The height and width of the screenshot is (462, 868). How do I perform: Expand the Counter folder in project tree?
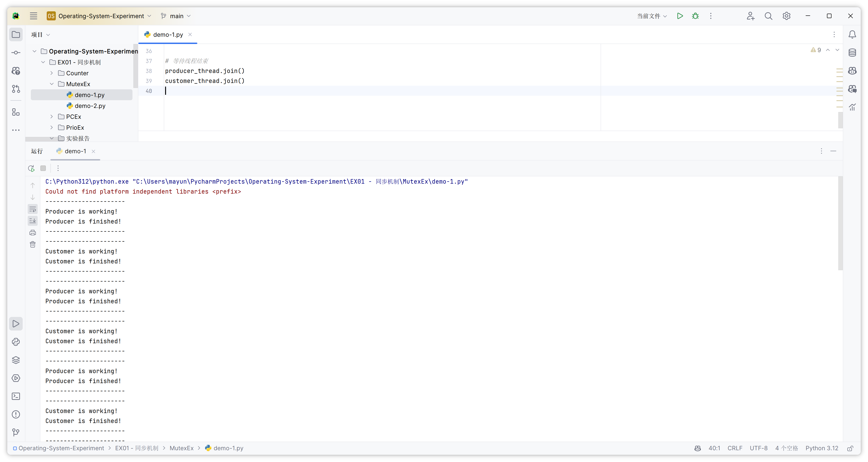point(51,73)
